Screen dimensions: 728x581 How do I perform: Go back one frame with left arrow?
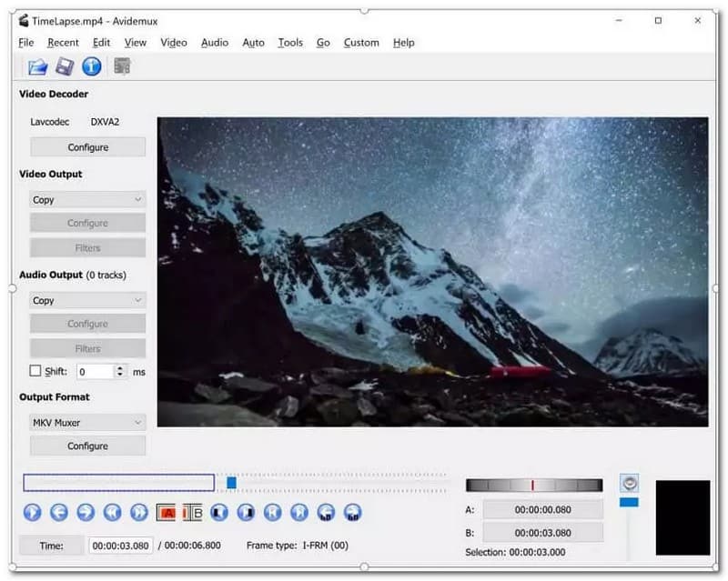click(58, 513)
